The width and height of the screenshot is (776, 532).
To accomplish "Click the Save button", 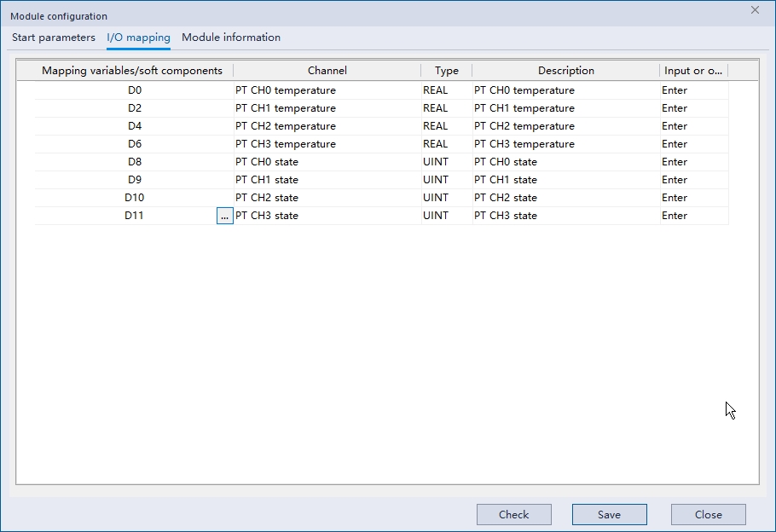I will coord(609,514).
